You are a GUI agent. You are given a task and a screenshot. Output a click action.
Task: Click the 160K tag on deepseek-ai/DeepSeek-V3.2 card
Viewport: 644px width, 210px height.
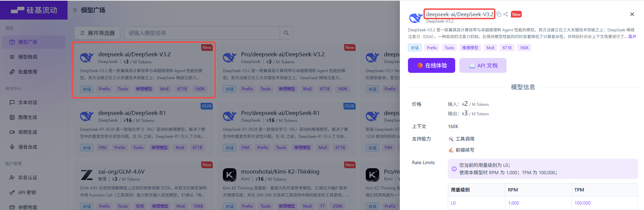(x=200, y=89)
